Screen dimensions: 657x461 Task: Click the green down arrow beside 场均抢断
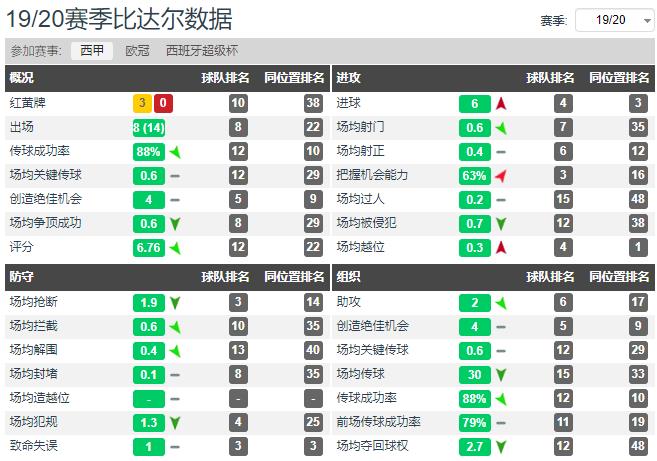coord(175,302)
